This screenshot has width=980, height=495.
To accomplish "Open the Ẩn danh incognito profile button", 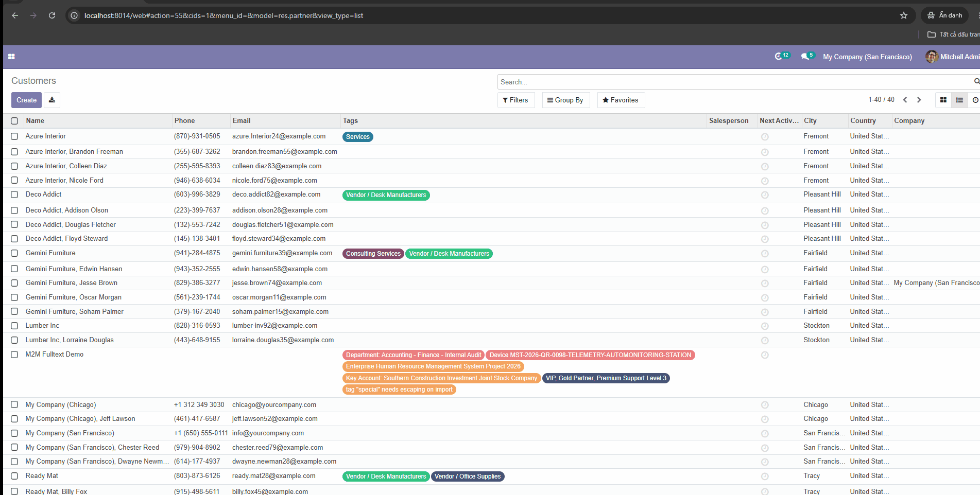I will [944, 15].
